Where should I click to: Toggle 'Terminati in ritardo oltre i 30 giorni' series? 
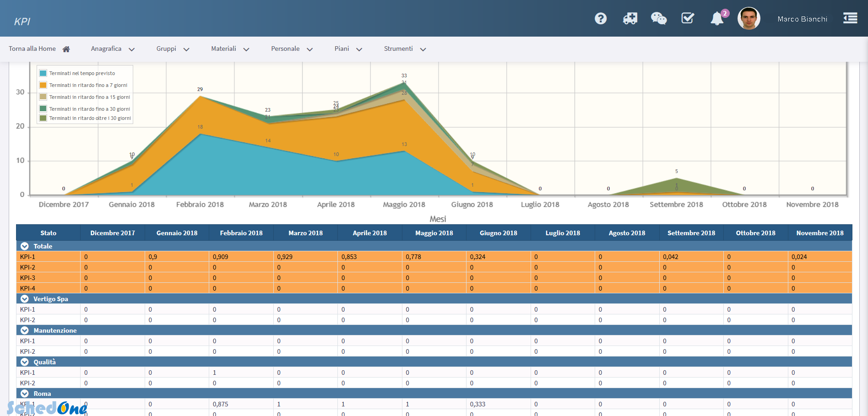[x=90, y=118]
